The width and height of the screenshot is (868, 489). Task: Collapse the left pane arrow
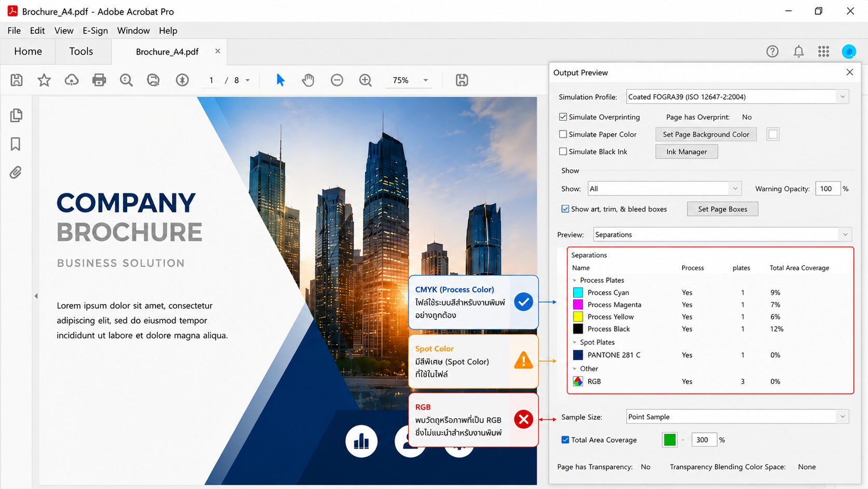click(x=36, y=296)
